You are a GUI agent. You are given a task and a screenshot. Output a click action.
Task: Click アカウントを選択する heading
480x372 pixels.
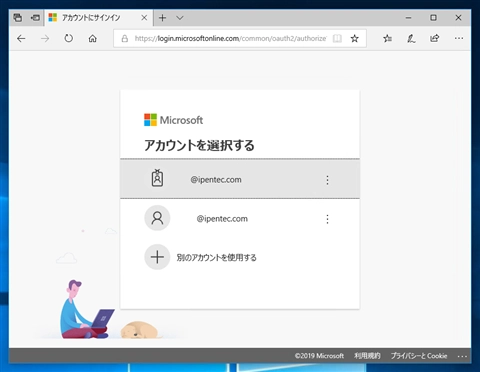[x=199, y=145]
